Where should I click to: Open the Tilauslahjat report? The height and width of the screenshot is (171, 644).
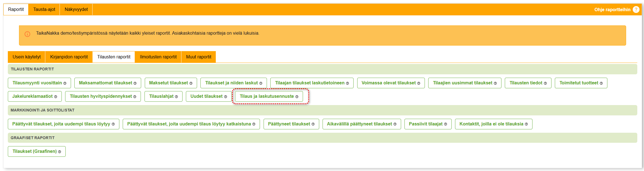(164, 96)
